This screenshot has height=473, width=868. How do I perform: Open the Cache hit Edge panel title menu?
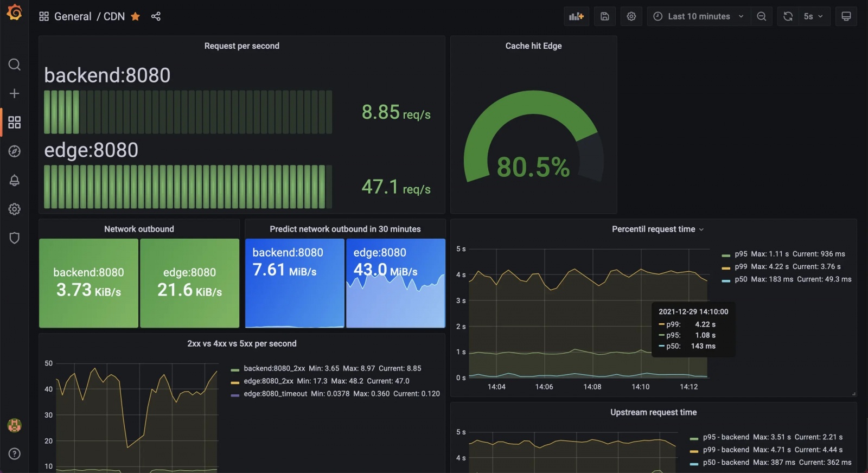coord(533,46)
